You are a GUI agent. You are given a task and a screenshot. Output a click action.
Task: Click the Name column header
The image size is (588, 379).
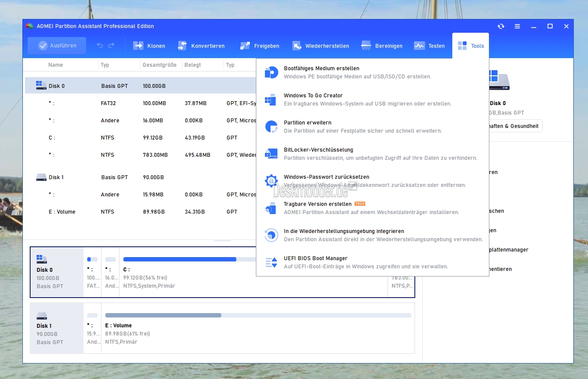click(x=56, y=65)
